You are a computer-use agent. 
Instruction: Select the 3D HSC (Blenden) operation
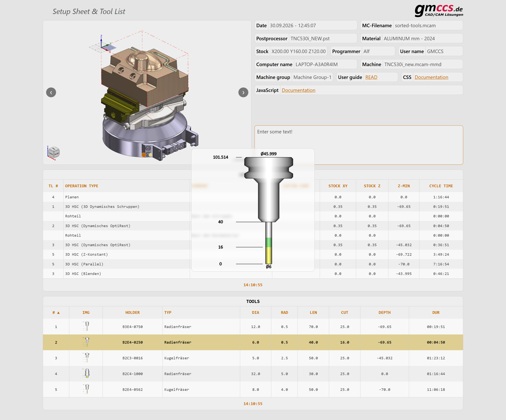coord(253,274)
